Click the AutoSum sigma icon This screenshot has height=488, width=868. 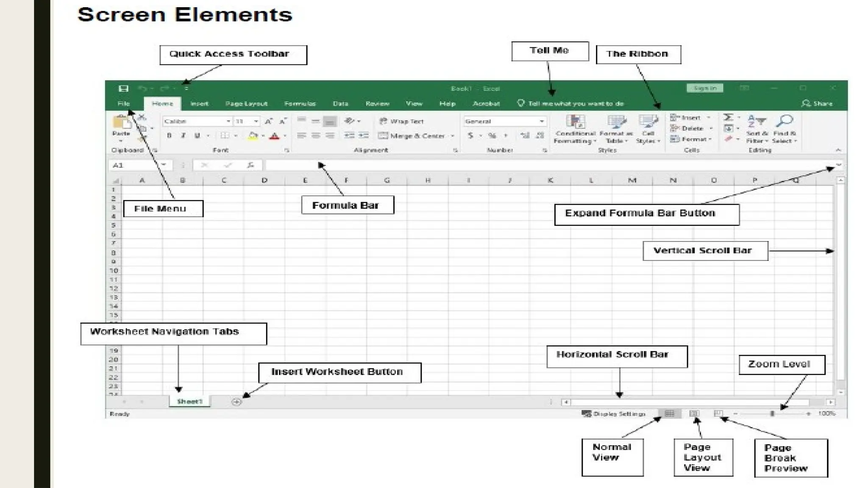click(729, 117)
